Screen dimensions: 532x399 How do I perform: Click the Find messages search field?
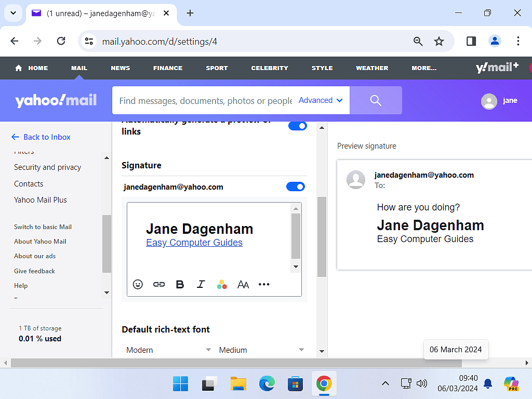point(205,100)
